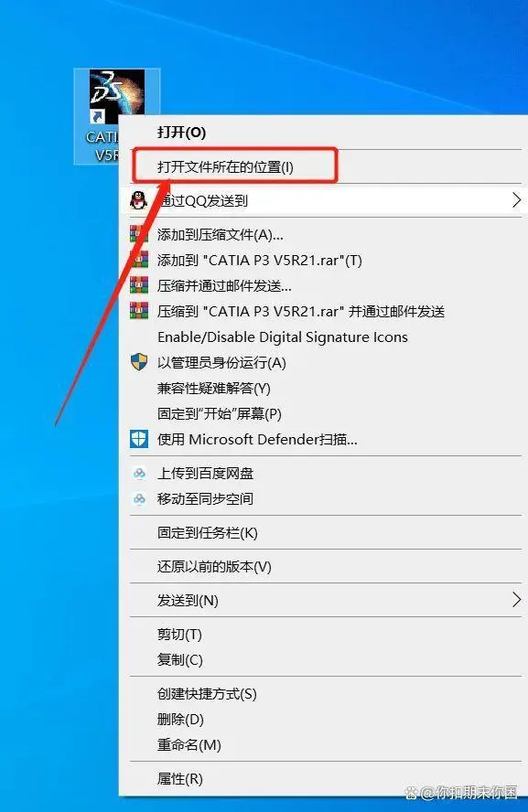This screenshot has width=528, height=812.
Task: Click the cloud icon beside 移动至同步空间
Action: [139, 498]
